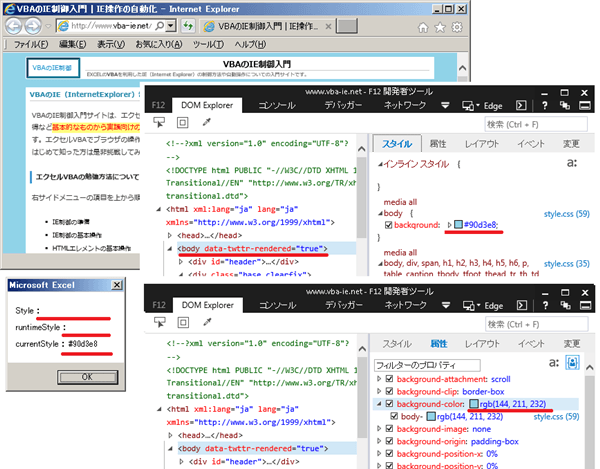The width and height of the screenshot is (600, 469).
Task: Open the IE Home icon
Action: [423, 27]
